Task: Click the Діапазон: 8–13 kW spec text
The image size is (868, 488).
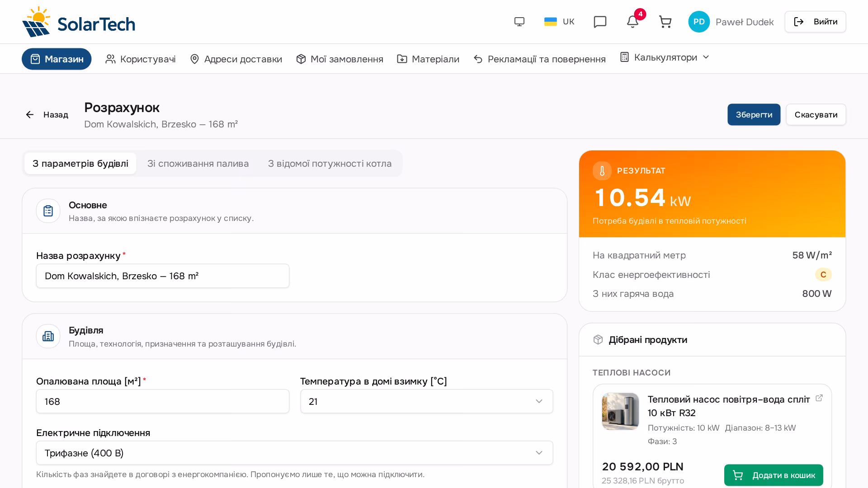Action: (760, 428)
